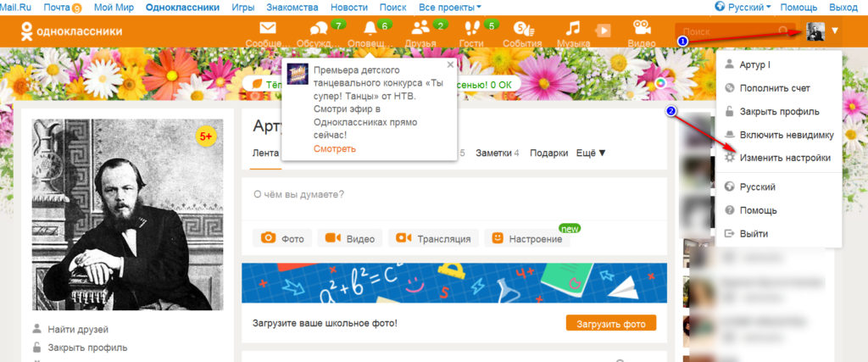Open Поиск in the top bar
The image size is (868, 362).
point(393,7)
